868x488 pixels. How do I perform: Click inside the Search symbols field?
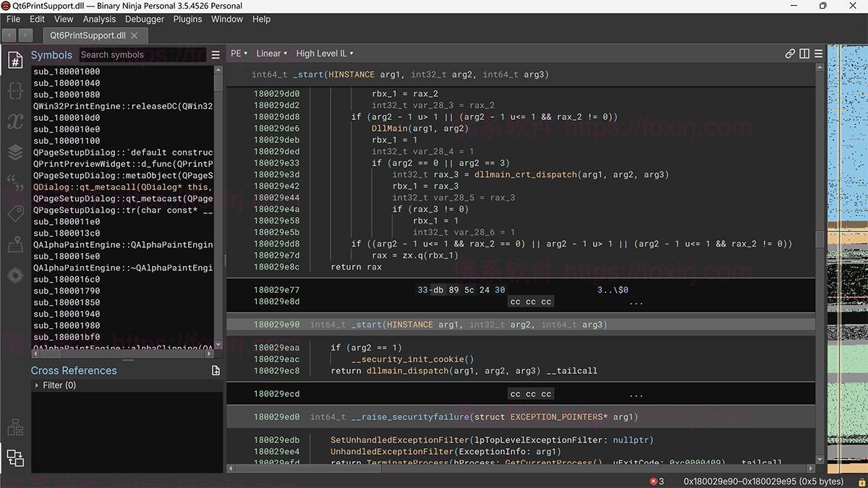(x=141, y=55)
